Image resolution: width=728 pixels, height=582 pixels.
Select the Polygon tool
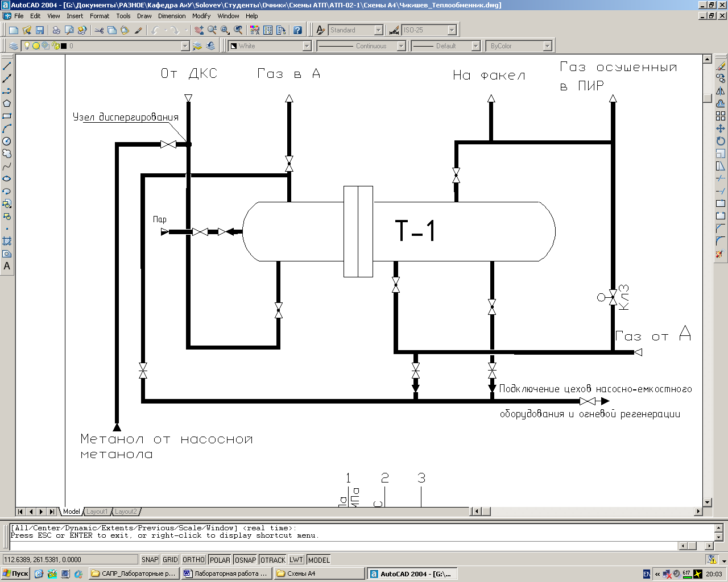click(x=7, y=103)
